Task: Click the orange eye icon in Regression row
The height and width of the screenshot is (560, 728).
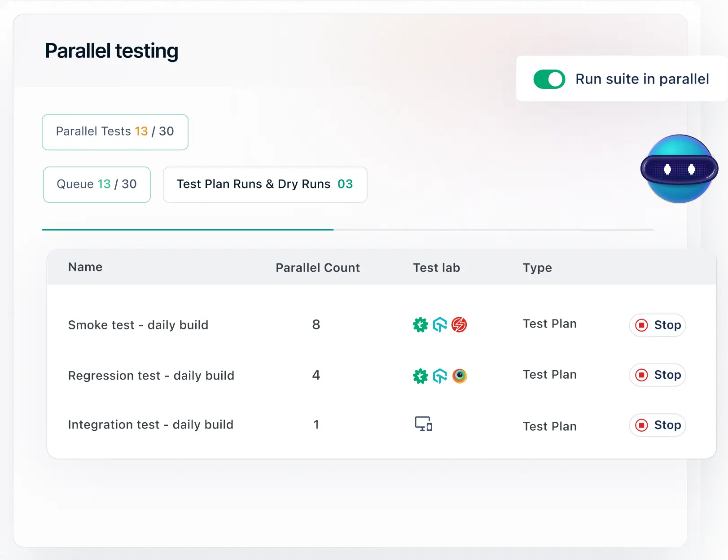Action: click(x=459, y=376)
